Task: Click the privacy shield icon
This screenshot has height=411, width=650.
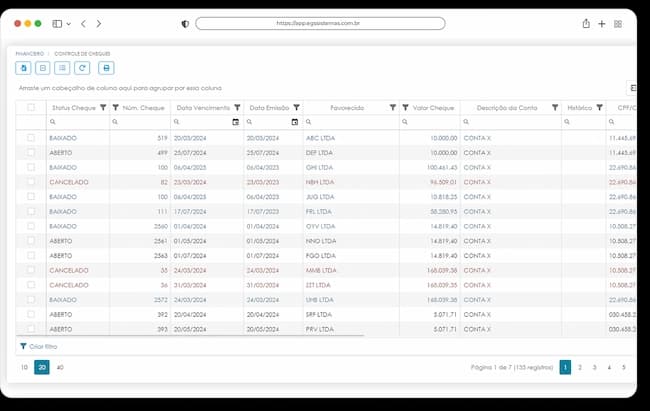Action: pos(185,24)
